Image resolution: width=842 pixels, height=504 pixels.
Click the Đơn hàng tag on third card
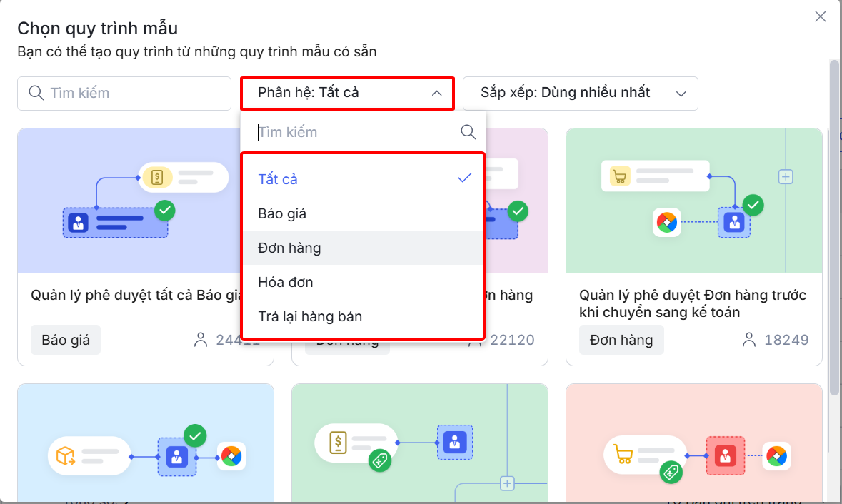click(621, 340)
